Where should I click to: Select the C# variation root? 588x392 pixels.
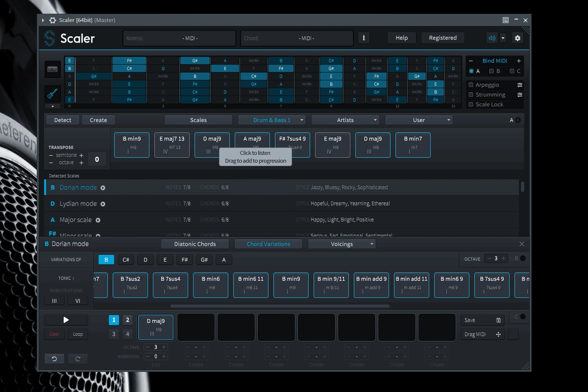point(126,260)
